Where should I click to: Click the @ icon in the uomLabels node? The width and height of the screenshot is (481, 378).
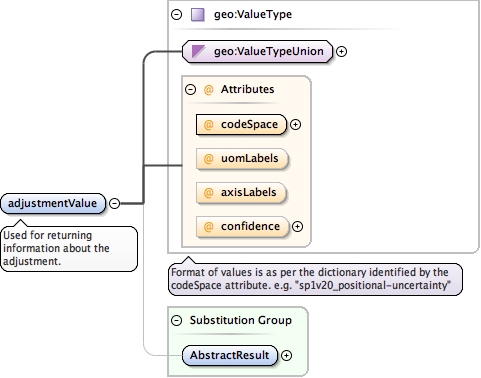pos(208,159)
